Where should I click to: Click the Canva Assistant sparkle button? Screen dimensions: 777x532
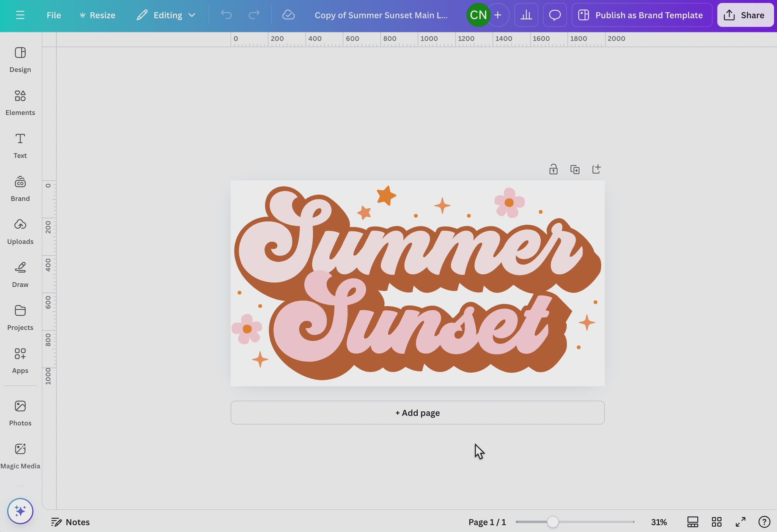(20, 511)
